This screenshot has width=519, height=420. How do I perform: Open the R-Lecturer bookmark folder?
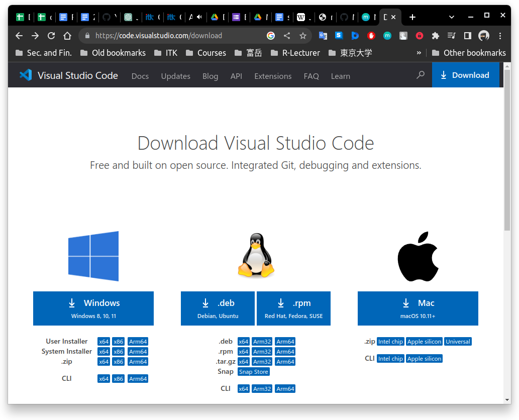click(x=295, y=53)
